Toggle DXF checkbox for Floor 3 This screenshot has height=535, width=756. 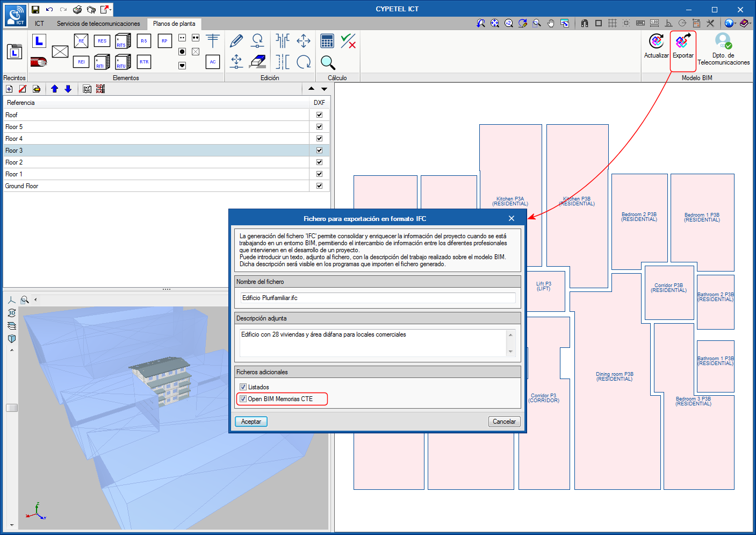(x=320, y=151)
